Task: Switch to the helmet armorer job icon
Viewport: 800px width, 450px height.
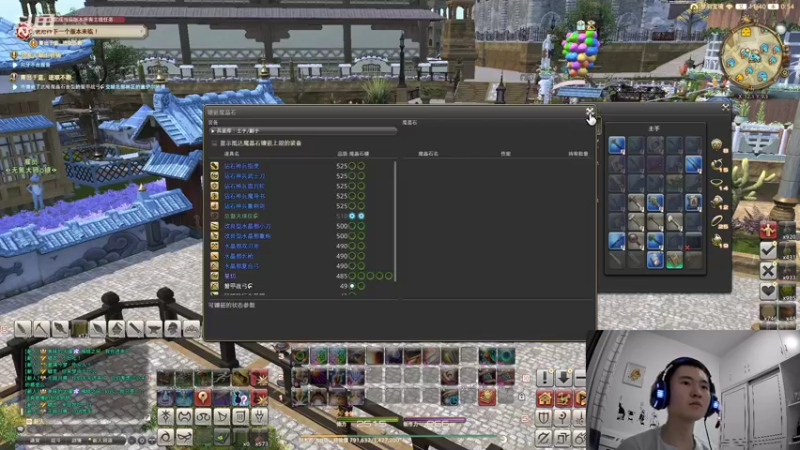Action: (x=173, y=329)
